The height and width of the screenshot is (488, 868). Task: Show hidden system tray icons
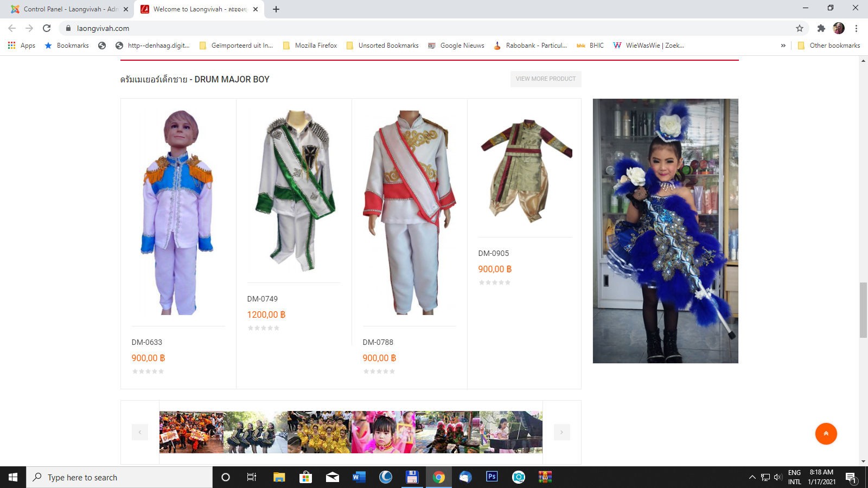coord(752,477)
